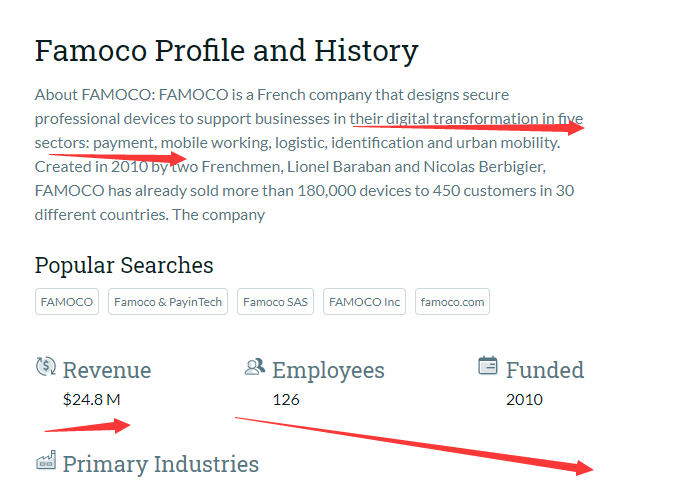Screen dimensions: 678x481
Task: Select the FAMOCO Inc search tag
Action: (365, 301)
